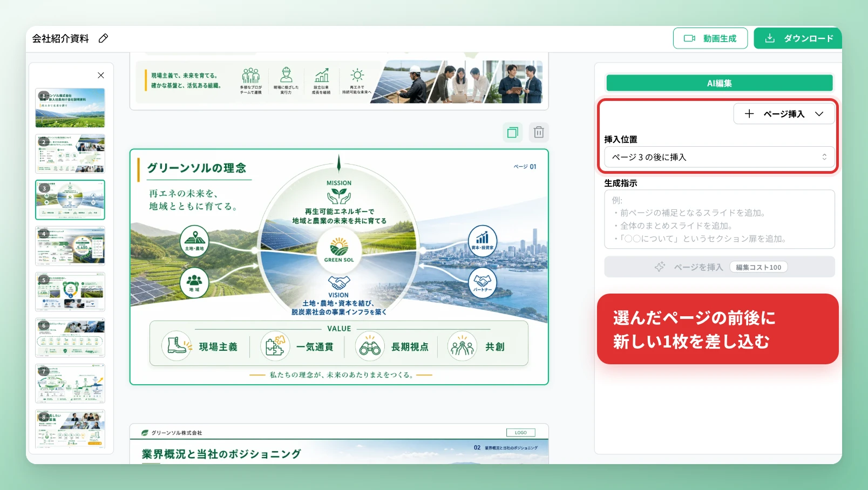868x490 pixels.
Task: Select slide 1 thumbnail
Action: tap(70, 108)
